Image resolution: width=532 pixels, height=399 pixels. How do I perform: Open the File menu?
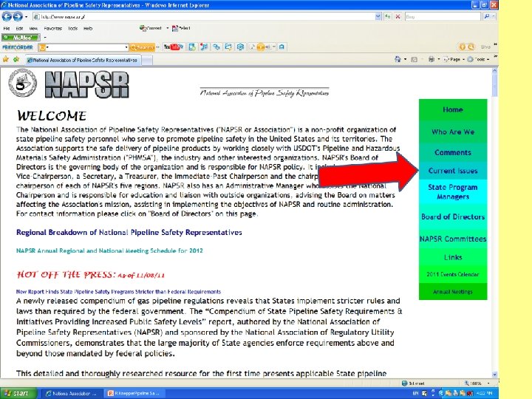[7, 29]
